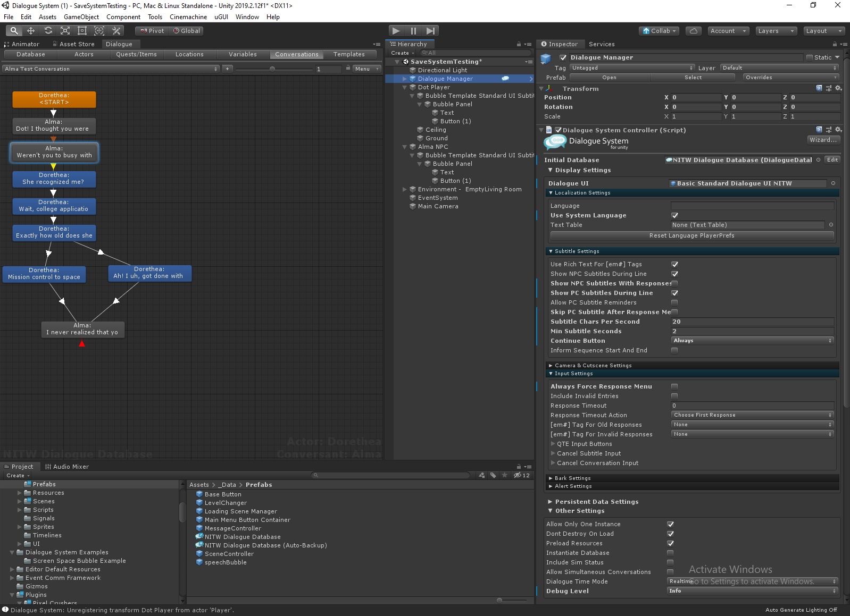Toggle Use Rich Text For em Tags
The height and width of the screenshot is (616, 850).
pos(674,264)
